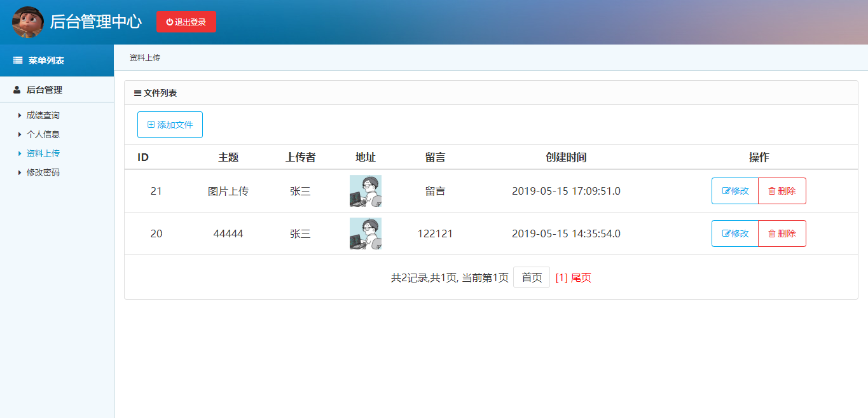The image size is (868, 418).
Task: Click the subject cell 44444
Action: pos(228,233)
